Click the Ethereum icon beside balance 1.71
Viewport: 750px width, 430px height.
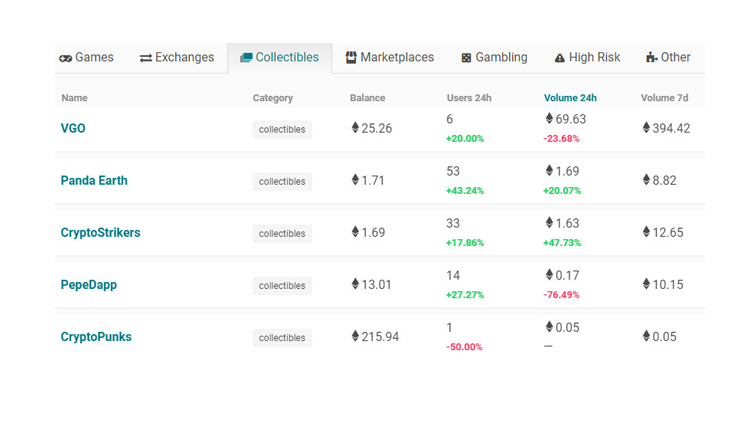355,179
